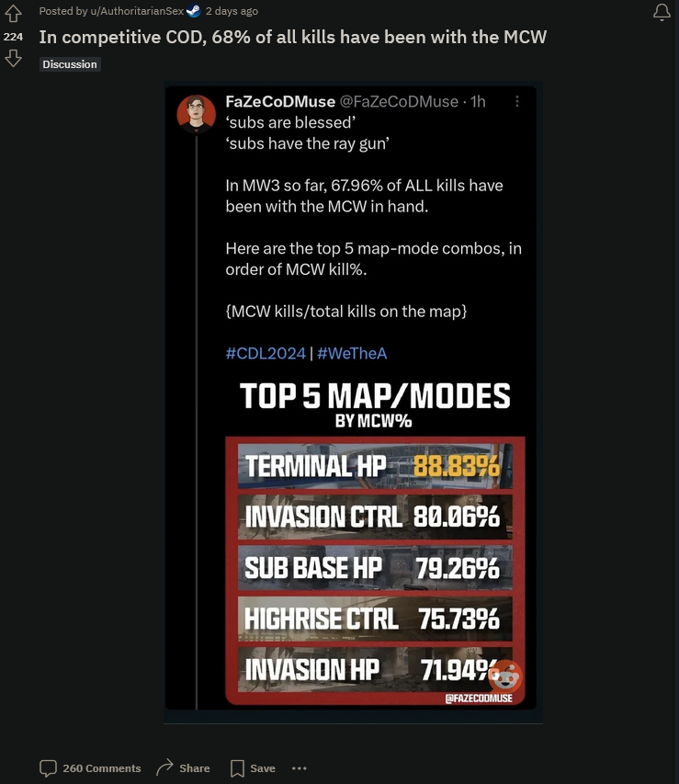
Task: Click the Reddit Snoo watermark icon
Action: [x=505, y=676]
